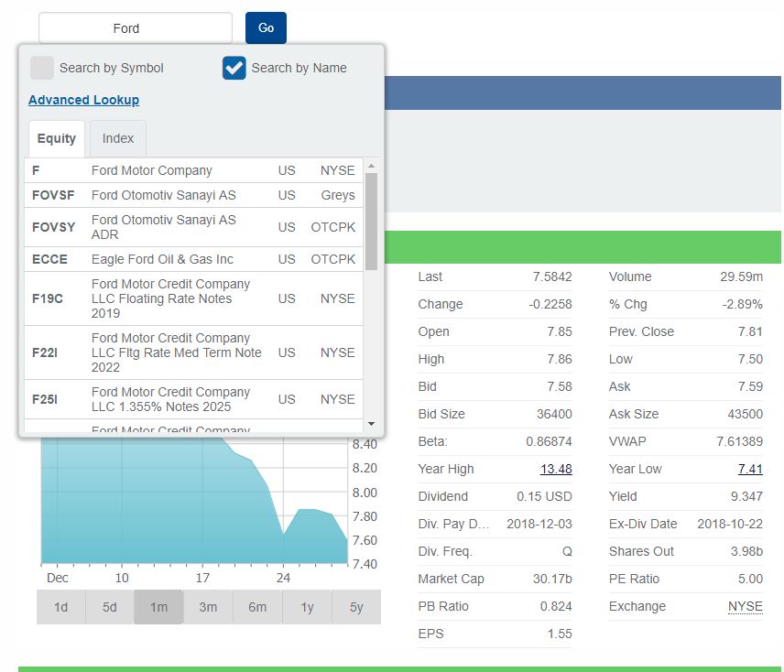Click the Ex-Div Date value 2018-10-22

(730, 524)
